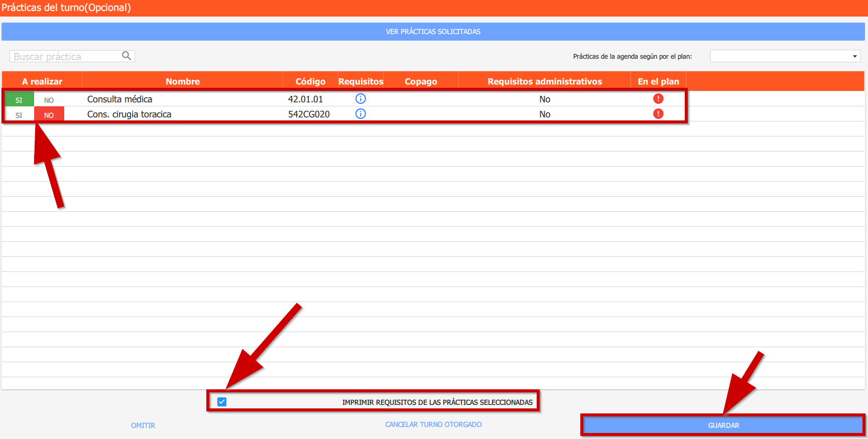Open requisitos info icon for Consulta médica
Viewport: 868px width, 439px height.
pyautogui.click(x=360, y=99)
